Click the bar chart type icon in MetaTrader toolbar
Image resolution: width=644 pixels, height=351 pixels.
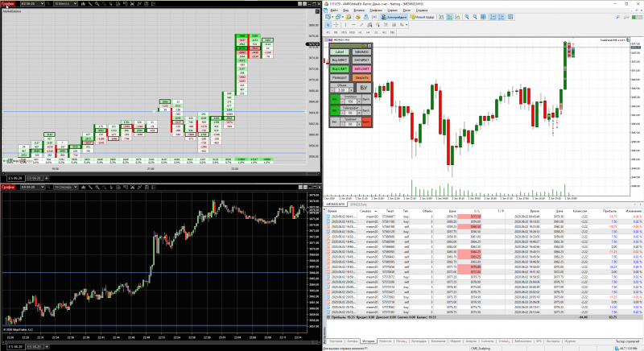pyautogui.click(x=441, y=17)
